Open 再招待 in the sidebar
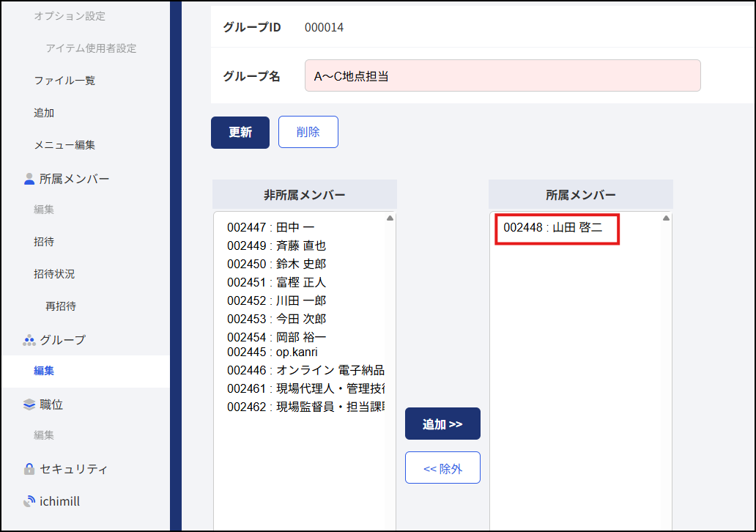 (61, 306)
